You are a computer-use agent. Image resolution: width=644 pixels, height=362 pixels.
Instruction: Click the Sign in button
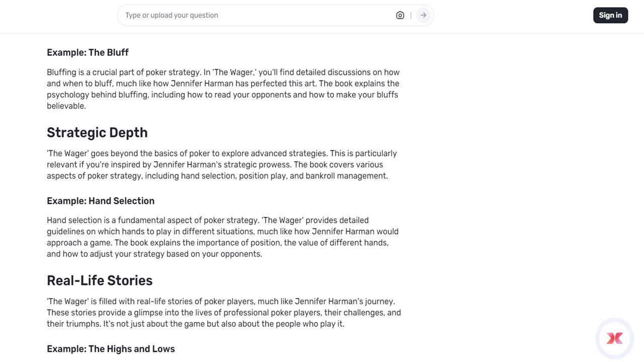click(610, 15)
